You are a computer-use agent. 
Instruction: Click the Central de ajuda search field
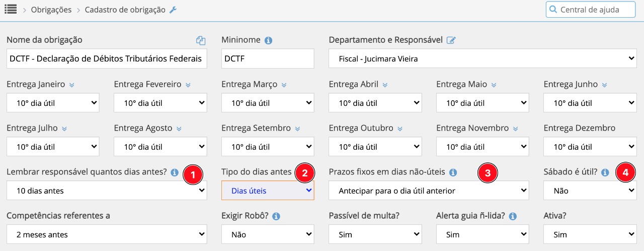point(594,10)
